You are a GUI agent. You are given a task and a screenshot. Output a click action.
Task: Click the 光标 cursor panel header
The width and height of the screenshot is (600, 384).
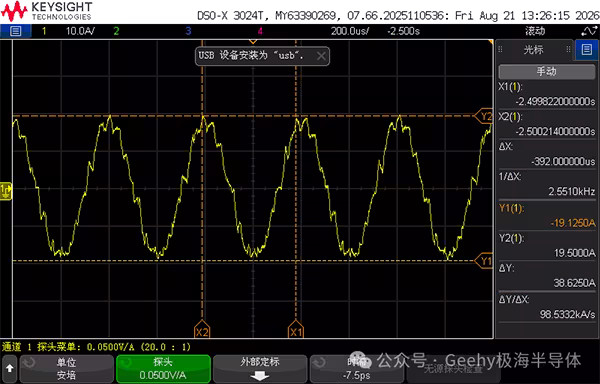pos(534,49)
